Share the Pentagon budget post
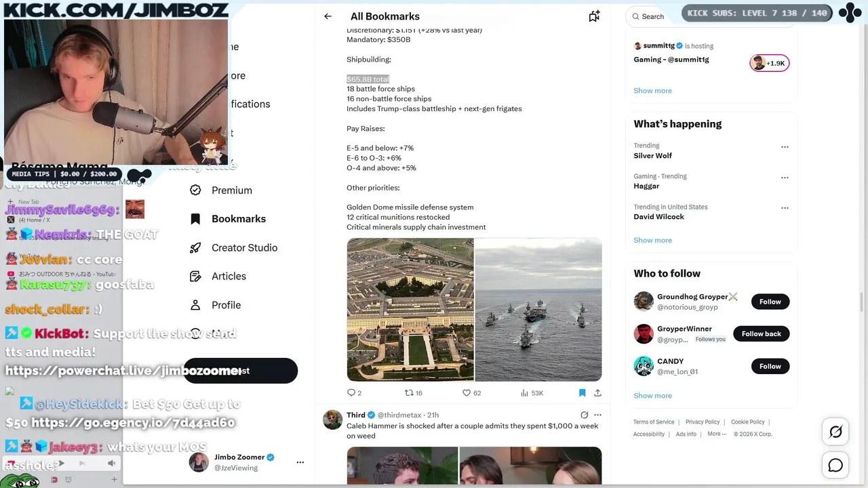The width and height of the screenshot is (868, 488). coord(597,392)
